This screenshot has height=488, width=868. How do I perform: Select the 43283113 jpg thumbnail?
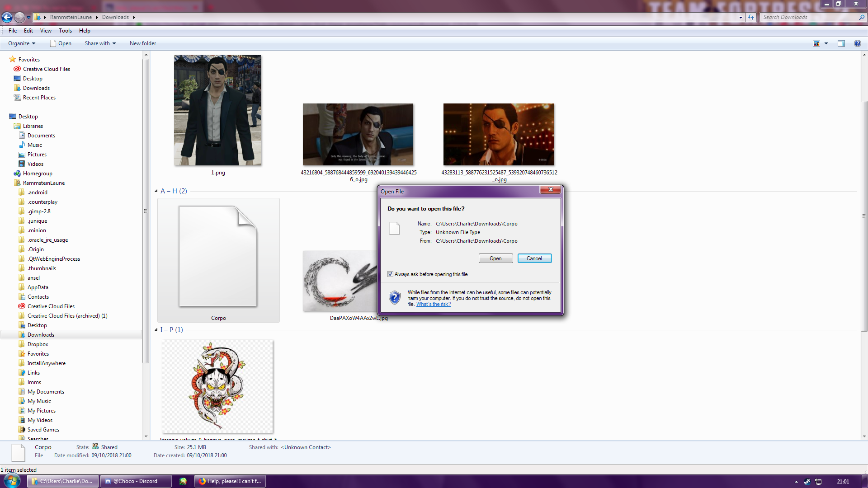point(499,135)
